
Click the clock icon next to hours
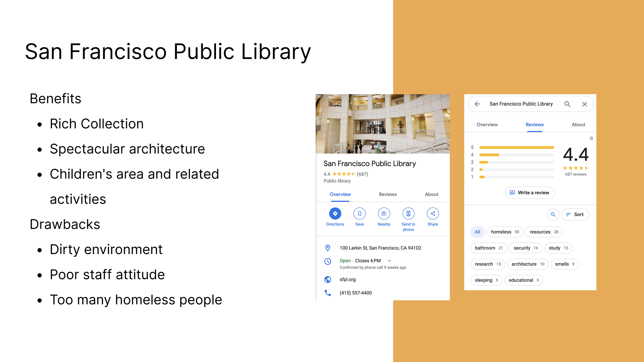[328, 261]
